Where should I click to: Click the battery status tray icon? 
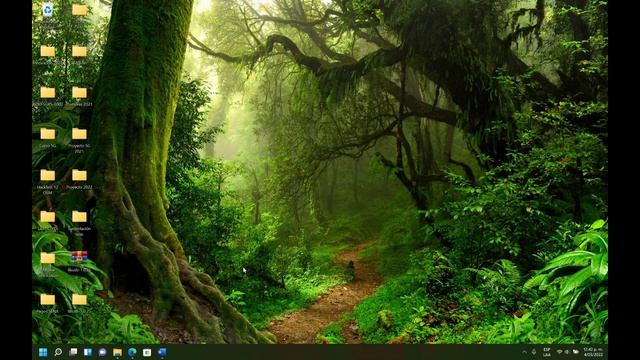(576, 352)
